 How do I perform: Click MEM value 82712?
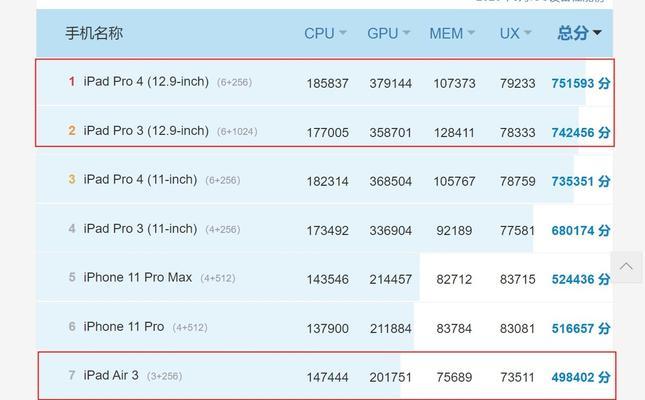[454, 279]
